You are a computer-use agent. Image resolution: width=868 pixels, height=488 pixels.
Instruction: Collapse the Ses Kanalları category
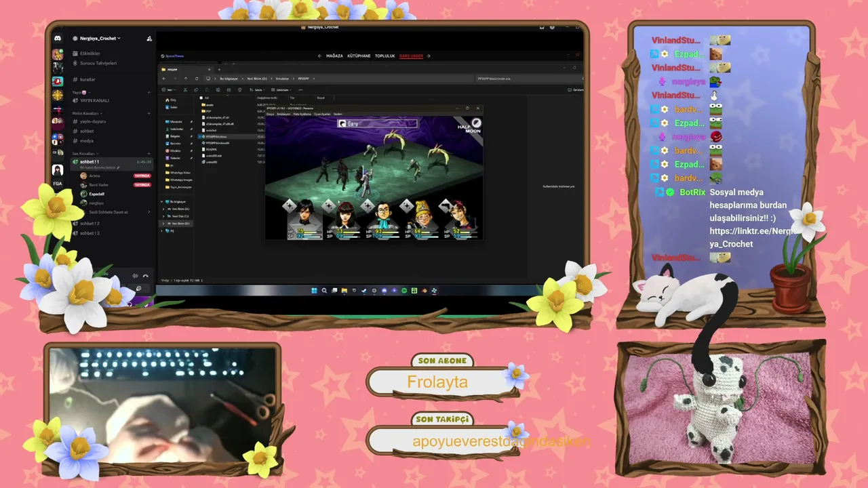click(x=85, y=153)
